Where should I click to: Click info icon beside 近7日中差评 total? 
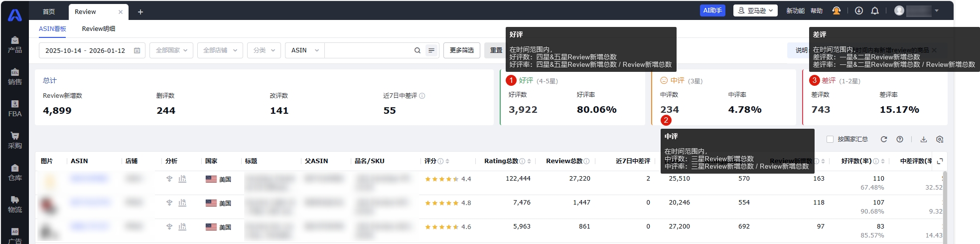(422, 96)
